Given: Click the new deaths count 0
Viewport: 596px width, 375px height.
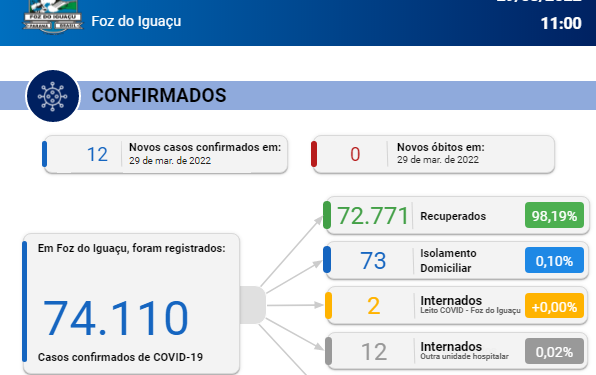Looking at the screenshot, I should coord(355,154).
